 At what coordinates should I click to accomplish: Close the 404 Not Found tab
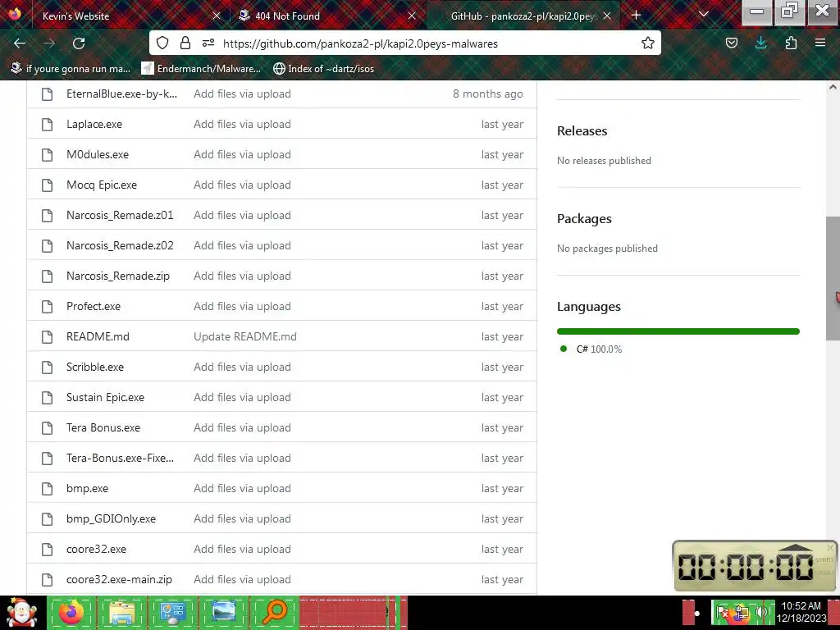[x=412, y=16]
